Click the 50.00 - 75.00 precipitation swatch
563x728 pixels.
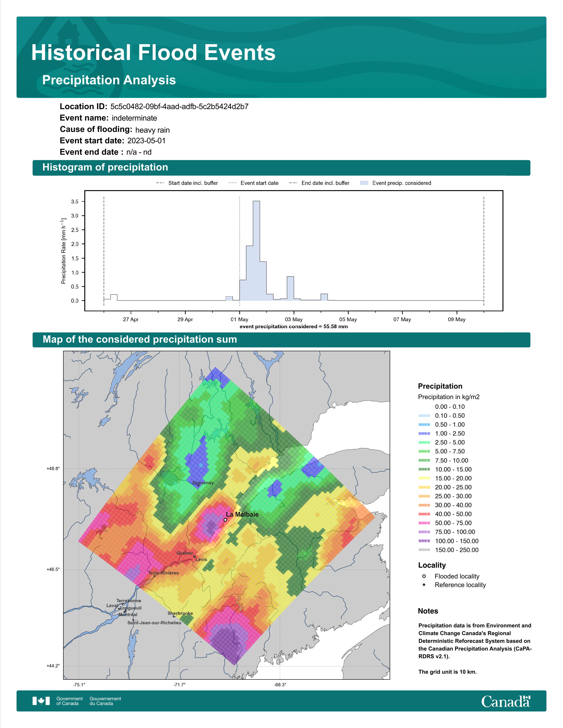coord(424,523)
